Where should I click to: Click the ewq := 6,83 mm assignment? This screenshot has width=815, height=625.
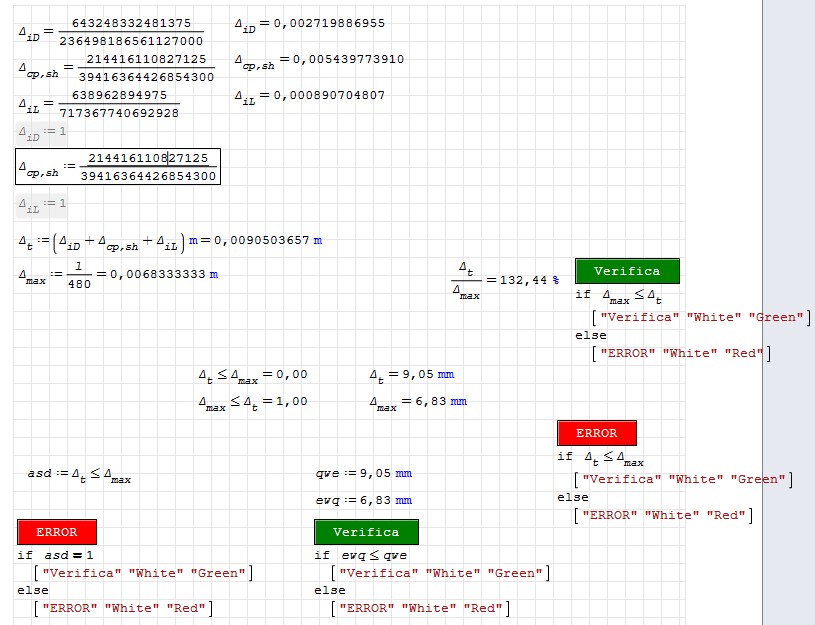[363, 500]
